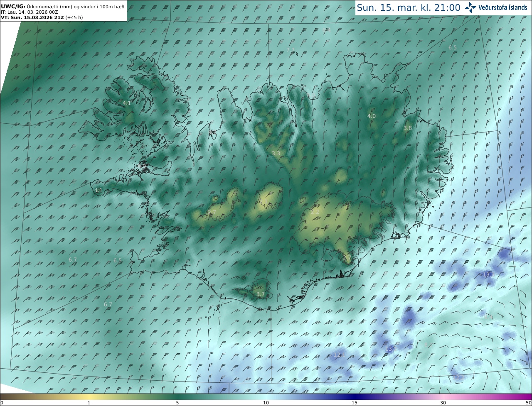The width and height of the screenshot is (532, 406).
Task: Click the 'UWC/IG: Úrkomumætti (mm)' title line
Action: coord(62,7)
